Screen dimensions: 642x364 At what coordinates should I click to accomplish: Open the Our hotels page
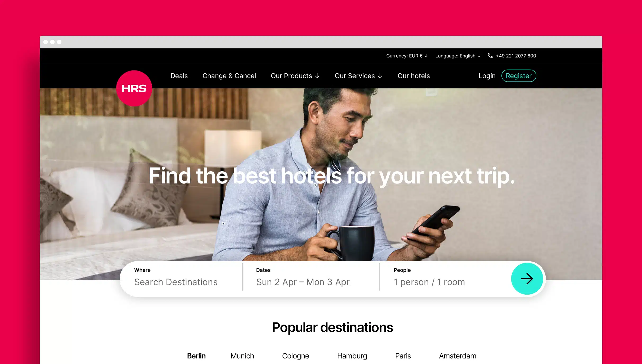(x=414, y=76)
